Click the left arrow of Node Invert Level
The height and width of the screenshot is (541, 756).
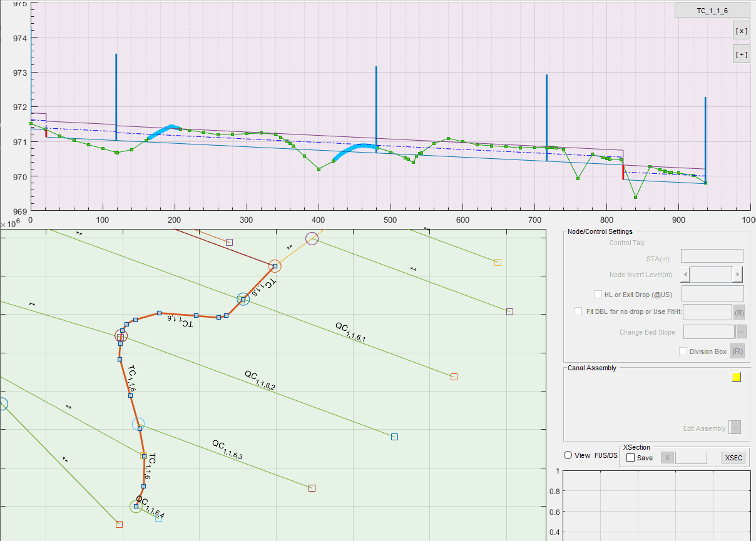(687, 275)
